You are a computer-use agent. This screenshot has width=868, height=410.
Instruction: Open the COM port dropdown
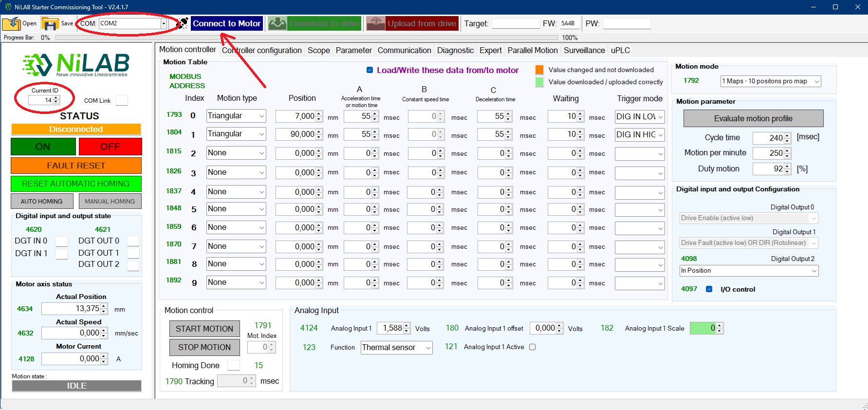click(164, 23)
